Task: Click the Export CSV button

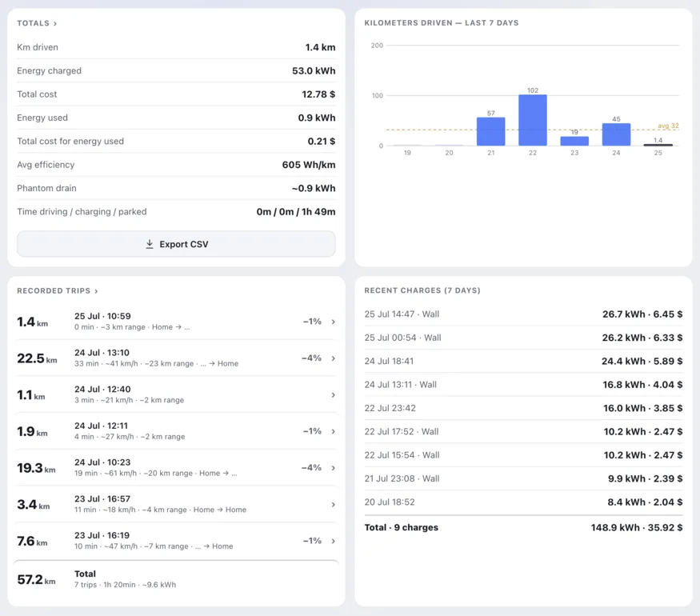Action: [176, 244]
